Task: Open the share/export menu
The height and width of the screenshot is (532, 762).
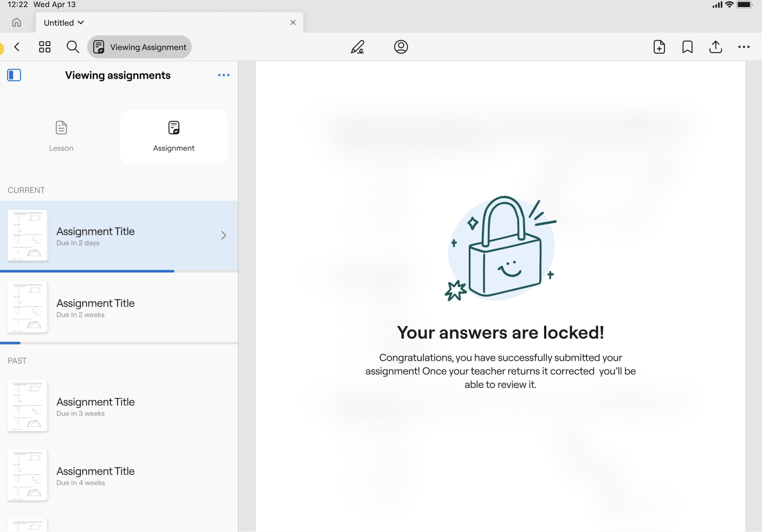Action: pyautogui.click(x=715, y=47)
